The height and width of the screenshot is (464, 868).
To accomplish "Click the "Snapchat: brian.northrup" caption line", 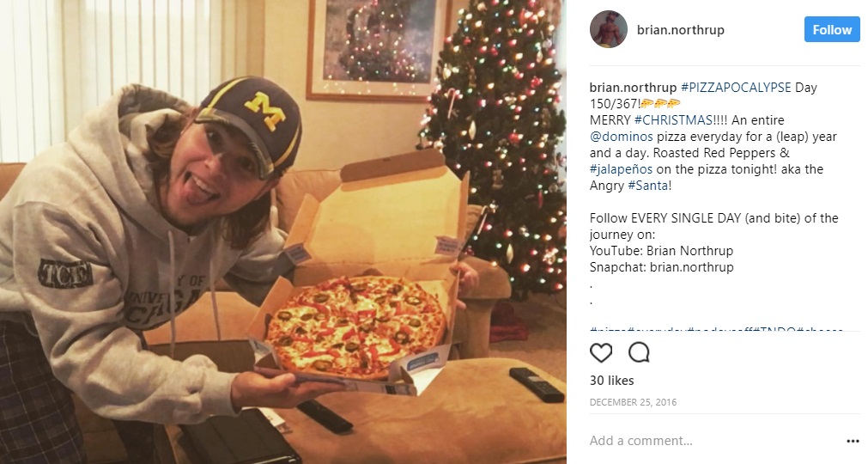I will pos(661,267).
